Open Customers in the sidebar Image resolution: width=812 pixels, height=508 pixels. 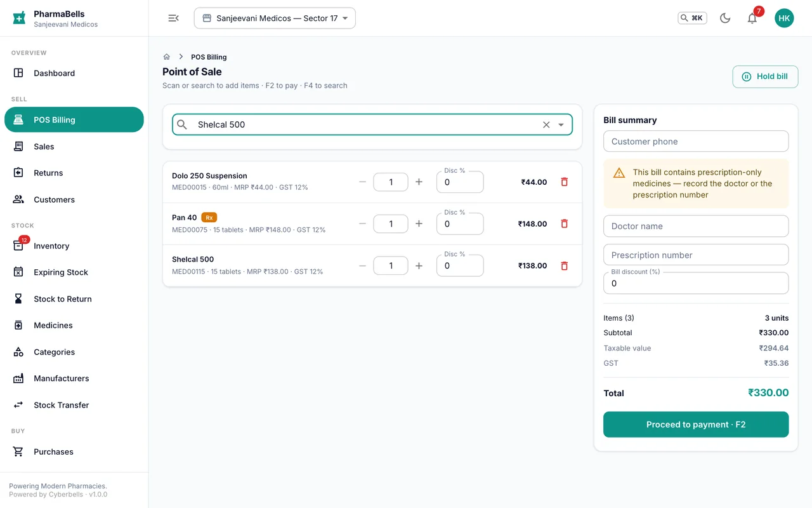pos(74,199)
